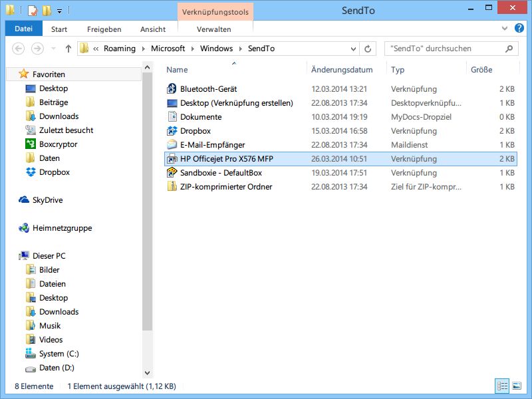The image size is (532, 399).
Task: Open the Verwalten ribbon tab
Action: [214, 29]
